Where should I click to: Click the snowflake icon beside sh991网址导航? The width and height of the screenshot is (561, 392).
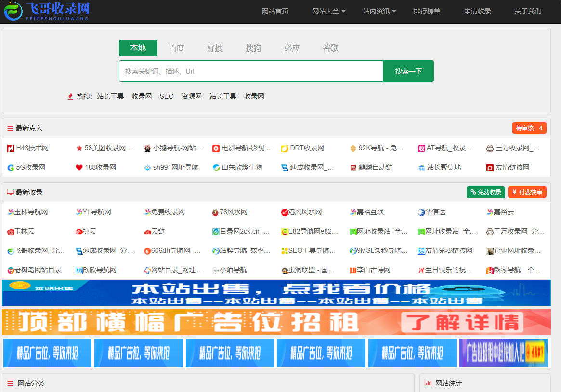point(147,168)
